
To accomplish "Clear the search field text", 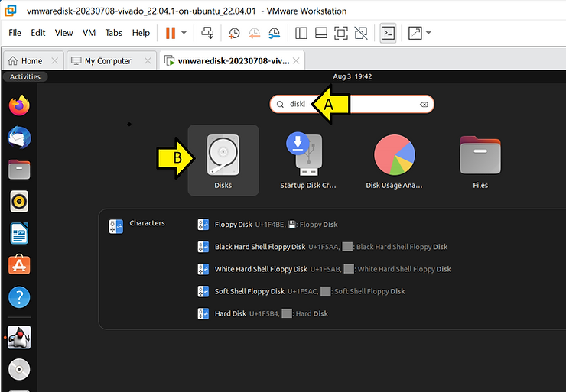I will (424, 104).
